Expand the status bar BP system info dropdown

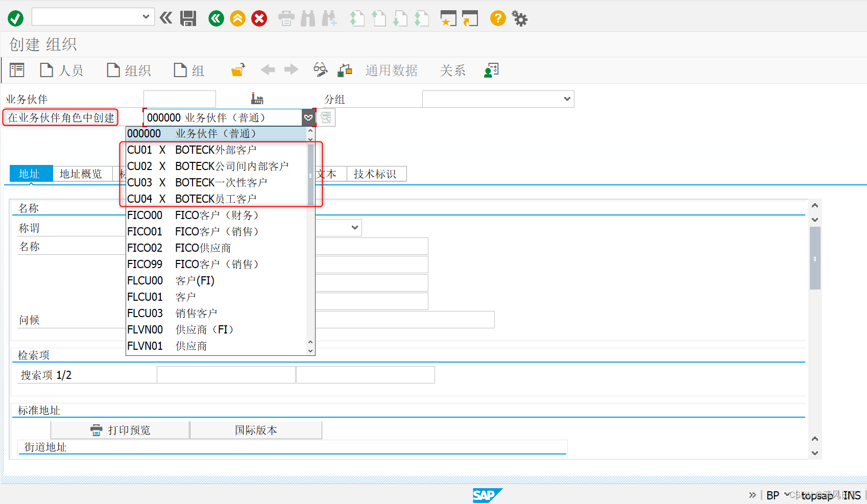coord(787,495)
